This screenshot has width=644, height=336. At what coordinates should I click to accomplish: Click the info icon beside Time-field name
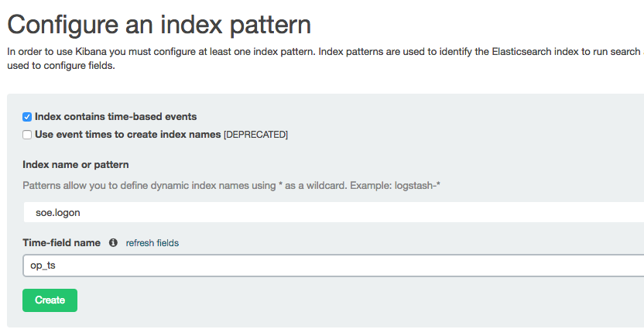click(113, 242)
